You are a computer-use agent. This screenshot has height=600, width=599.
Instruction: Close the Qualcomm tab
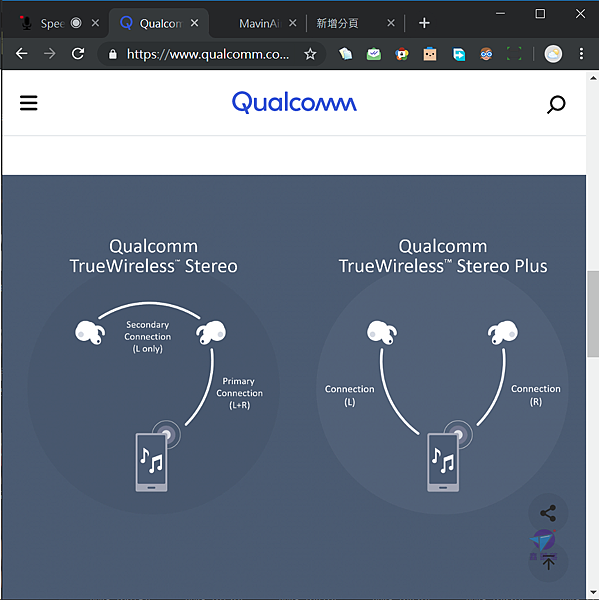point(194,23)
